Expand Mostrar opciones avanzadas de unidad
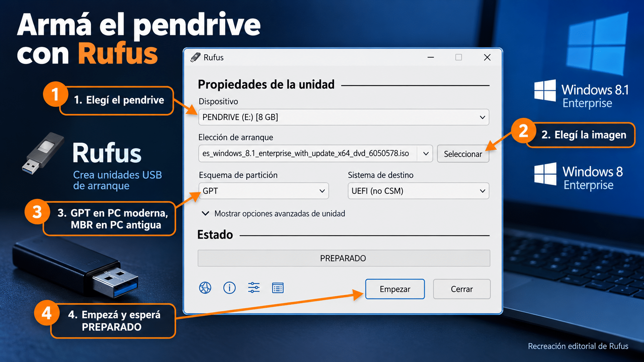Screen dimensions: 644x362 tap(273, 214)
